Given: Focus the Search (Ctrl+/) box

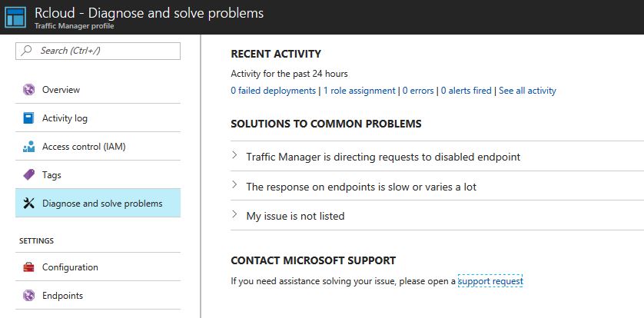Looking at the screenshot, I should [x=98, y=51].
